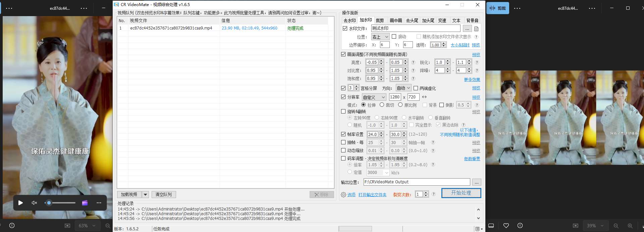Click the 参数重置 link
The height and width of the screenshot is (232, 644).
click(x=472, y=159)
